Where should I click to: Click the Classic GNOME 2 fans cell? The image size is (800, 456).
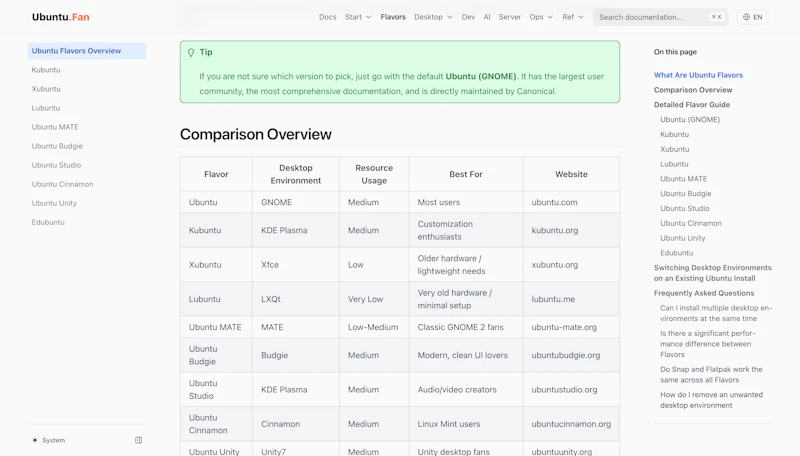[x=466, y=327]
